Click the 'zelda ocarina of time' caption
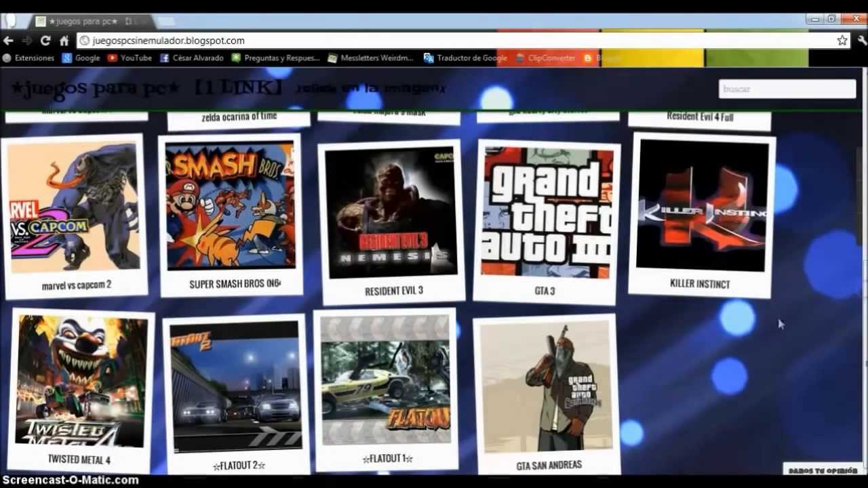 [239, 117]
